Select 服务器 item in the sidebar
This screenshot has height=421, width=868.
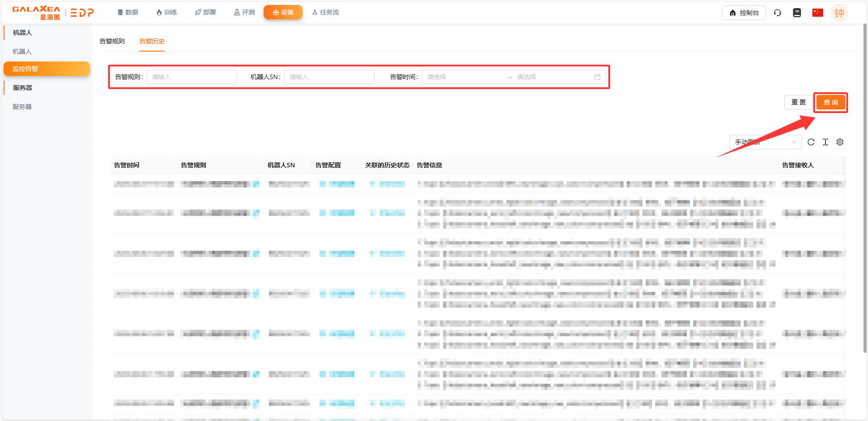click(x=22, y=107)
